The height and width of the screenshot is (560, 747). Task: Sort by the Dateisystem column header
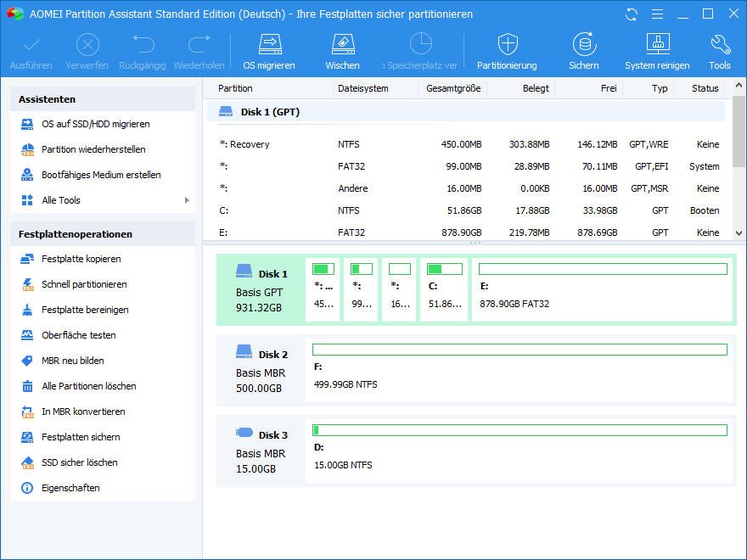tap(362, 88)
